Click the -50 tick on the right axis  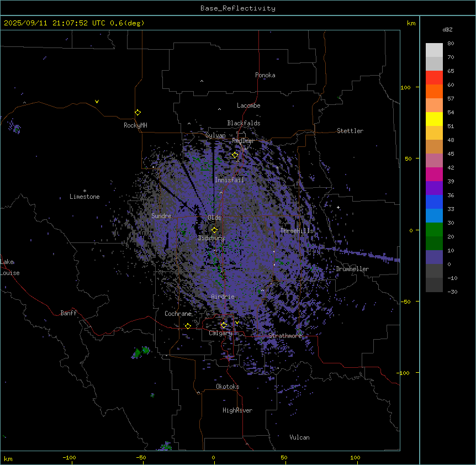click(x=405, y=302)
